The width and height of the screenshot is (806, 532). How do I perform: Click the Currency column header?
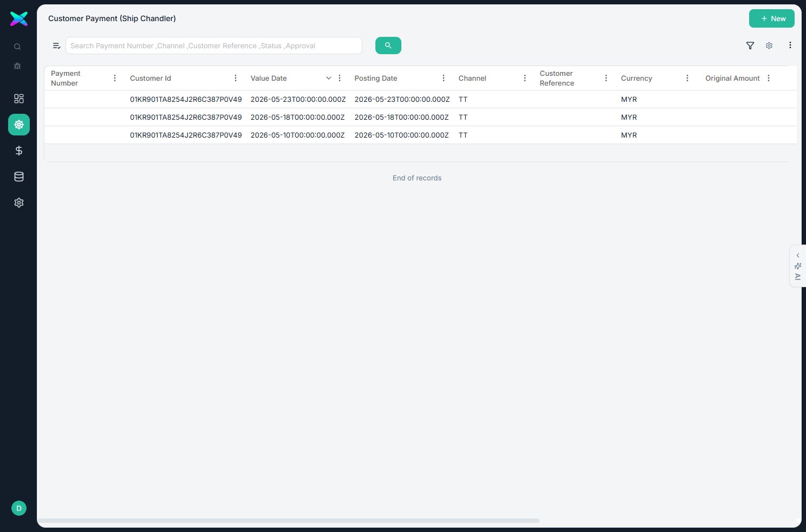(636, 78)
